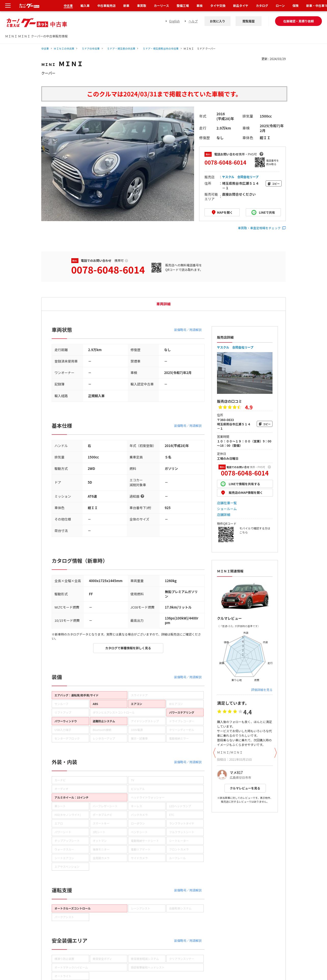Click the dealer shop photo
Image resolution: width=327 pixels, height=980 pixels.
[245, 373]
